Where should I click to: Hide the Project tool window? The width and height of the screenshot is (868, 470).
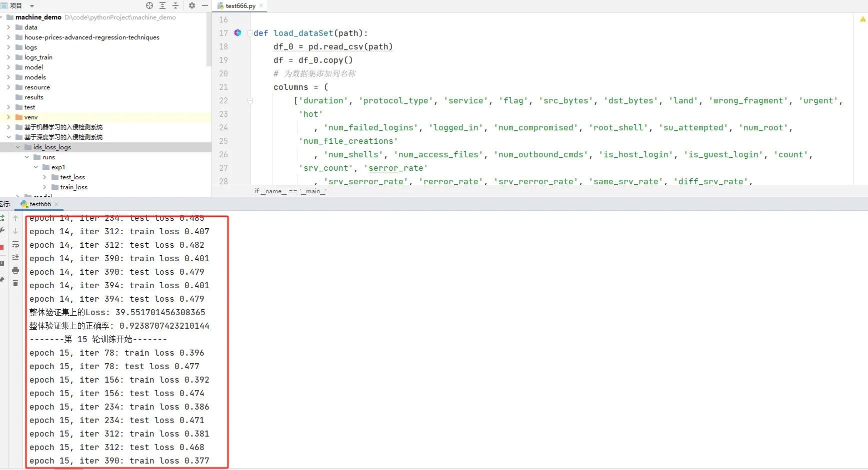click(x=205, y=5)
